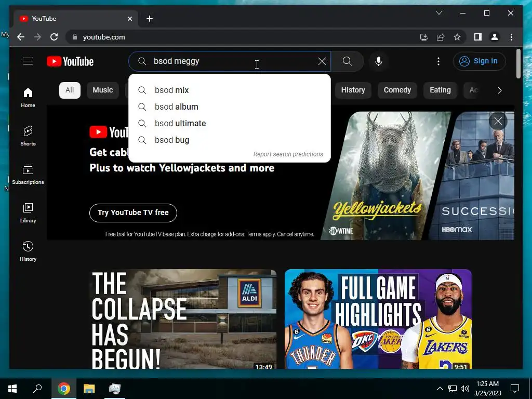Open YouTube settings three-dot menu
This screenshot has width=532, height=399.
(x=438, y=61)
